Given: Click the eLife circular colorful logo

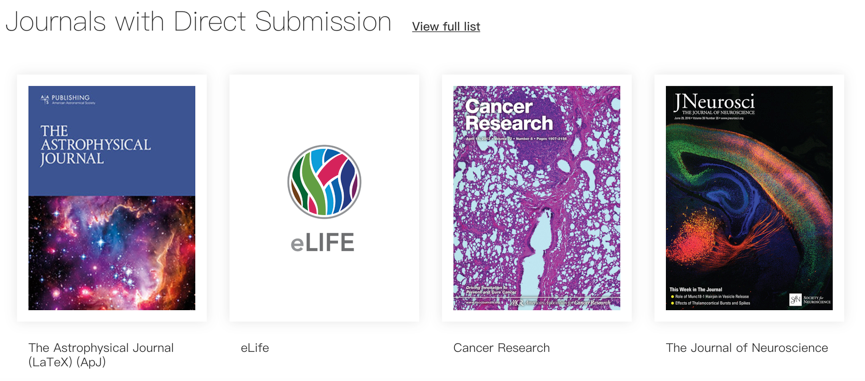Looking at the screenshot, I should tap(324, 181).
